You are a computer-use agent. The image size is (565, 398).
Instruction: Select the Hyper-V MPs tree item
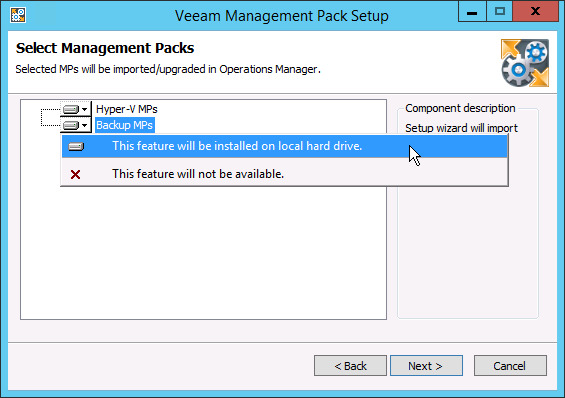tap(126, 109)
